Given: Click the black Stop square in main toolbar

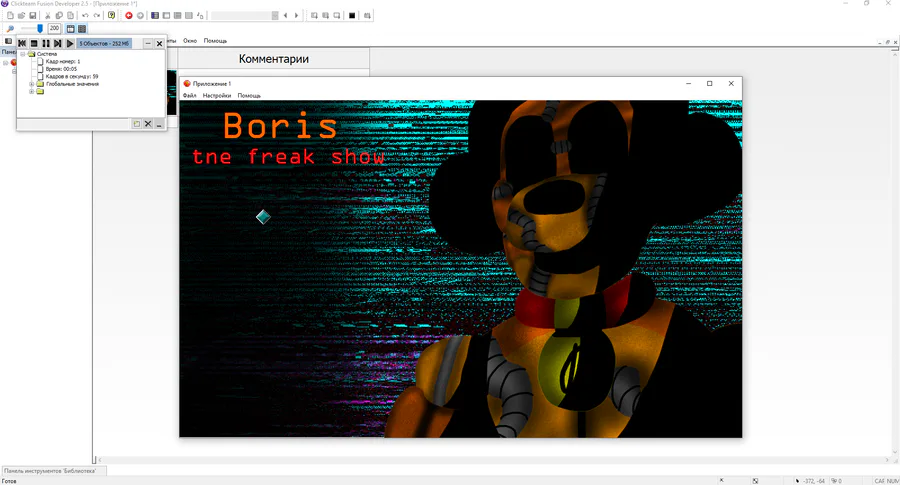Looking at the screenshot, I should click(352, 15).
